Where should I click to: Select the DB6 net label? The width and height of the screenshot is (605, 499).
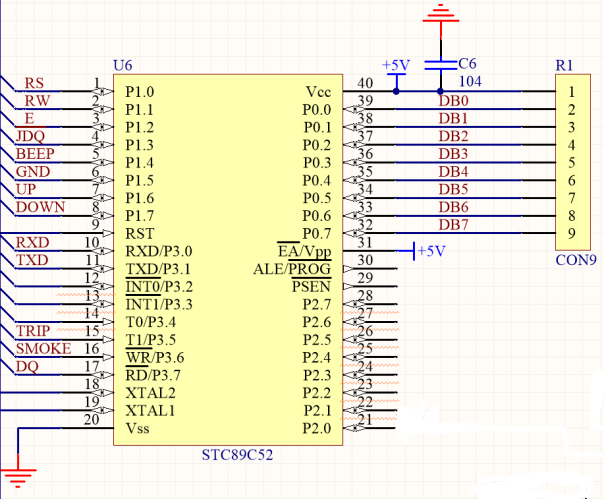coord(453,207)
